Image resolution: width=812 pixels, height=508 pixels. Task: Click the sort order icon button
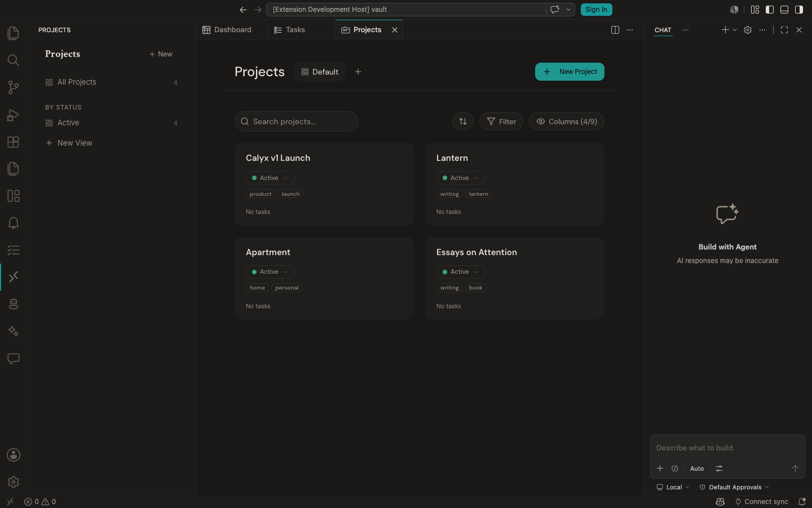pos(463,121)
